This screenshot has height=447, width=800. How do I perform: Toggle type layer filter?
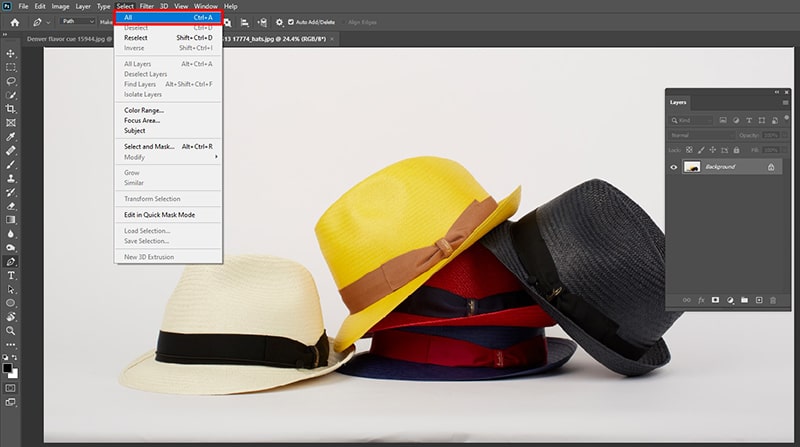point(749,120)
